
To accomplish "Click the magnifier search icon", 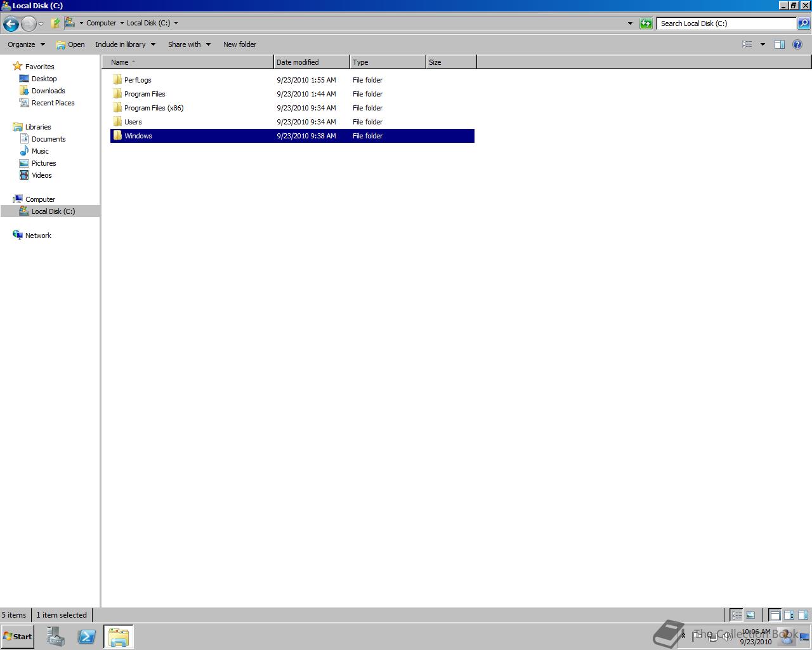I will pyautogui.click(x=803, y=23).
